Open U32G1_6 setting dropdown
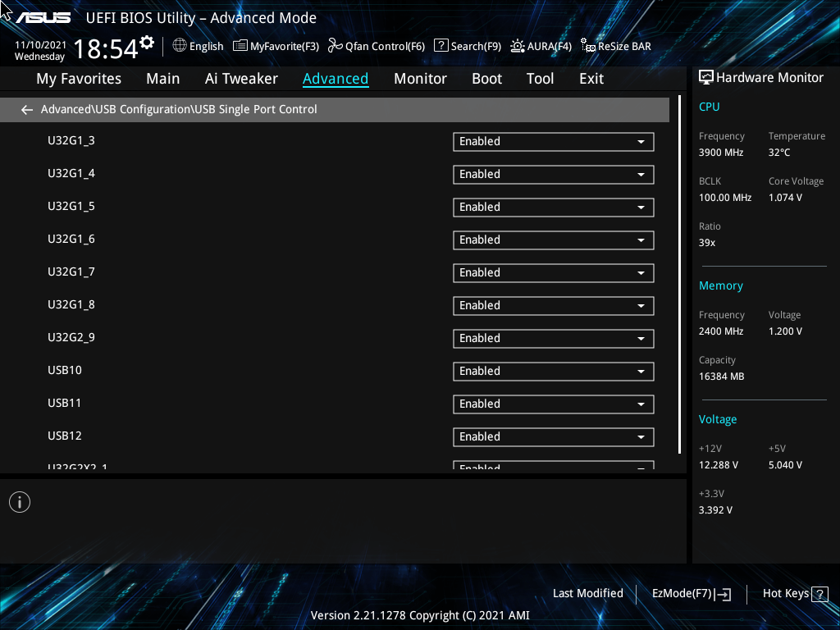Screen dimensions: 840x630 [554, 240]
